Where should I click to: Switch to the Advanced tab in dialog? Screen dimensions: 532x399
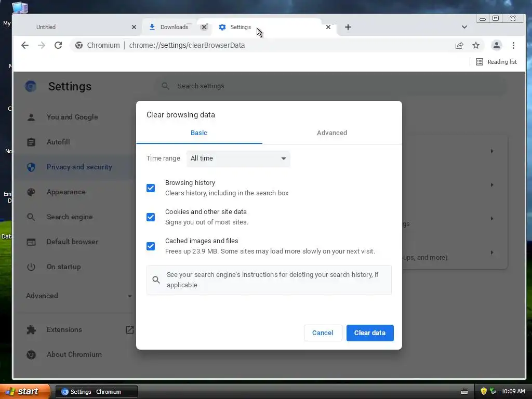332,132
